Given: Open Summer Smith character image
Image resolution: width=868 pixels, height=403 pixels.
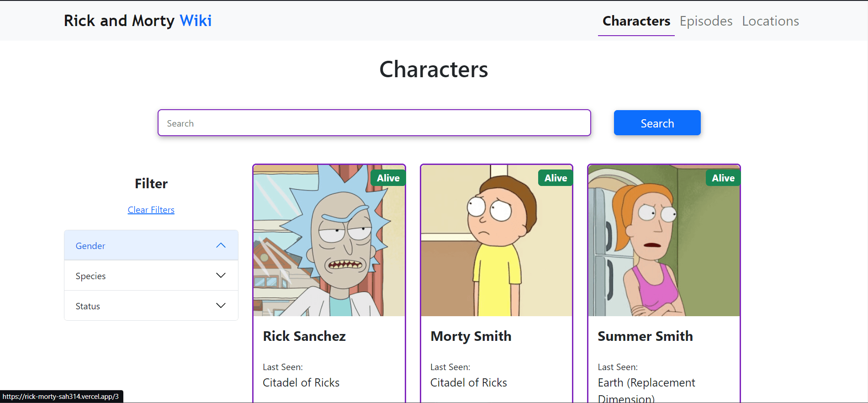Looking at the screenshot, I should point(663,247).
